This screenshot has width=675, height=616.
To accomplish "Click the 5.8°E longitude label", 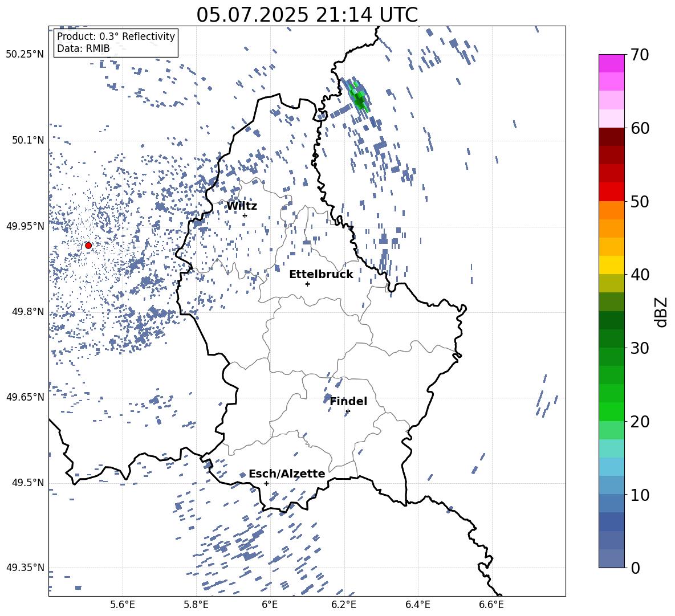I will (x=196, y=605).
